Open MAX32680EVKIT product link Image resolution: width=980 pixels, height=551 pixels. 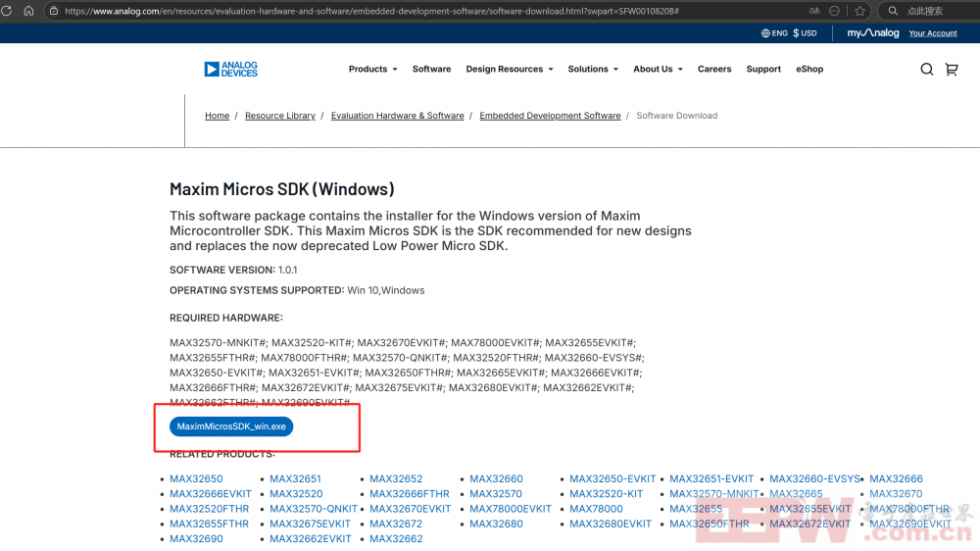(x=611, y=525)
